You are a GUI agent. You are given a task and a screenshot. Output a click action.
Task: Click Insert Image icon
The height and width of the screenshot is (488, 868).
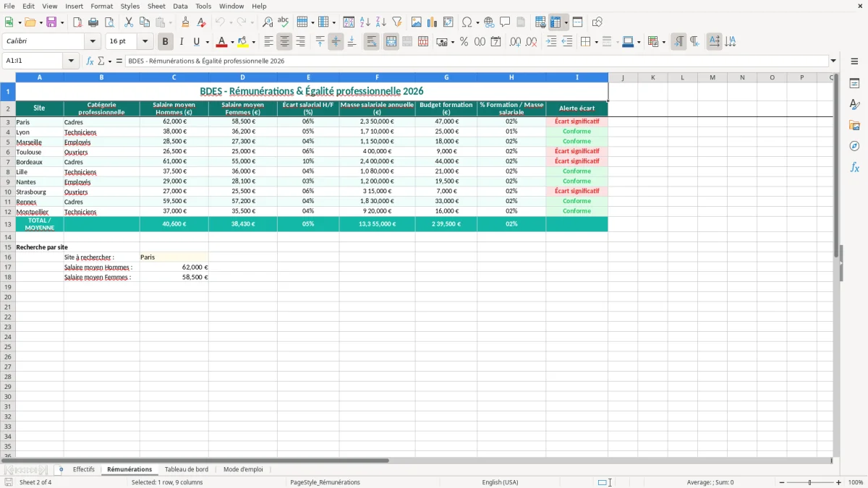(x=417, y=22)
